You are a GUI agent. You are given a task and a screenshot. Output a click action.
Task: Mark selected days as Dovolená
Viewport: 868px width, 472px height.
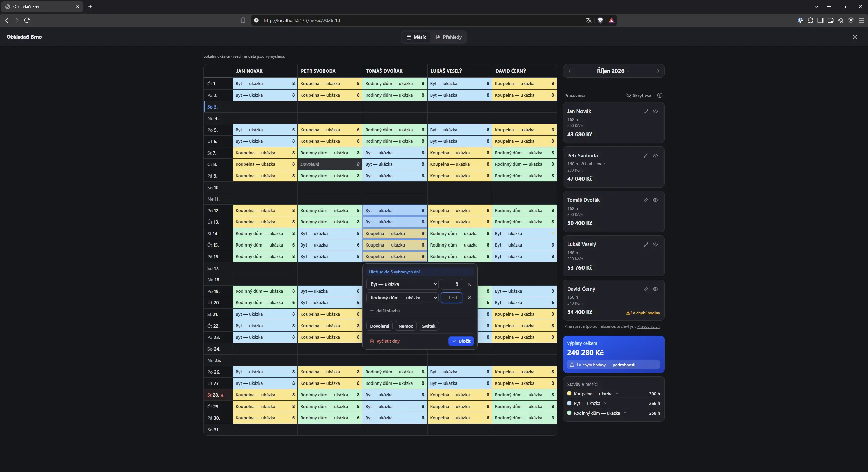pyautogui.click(x=379, y=326)
